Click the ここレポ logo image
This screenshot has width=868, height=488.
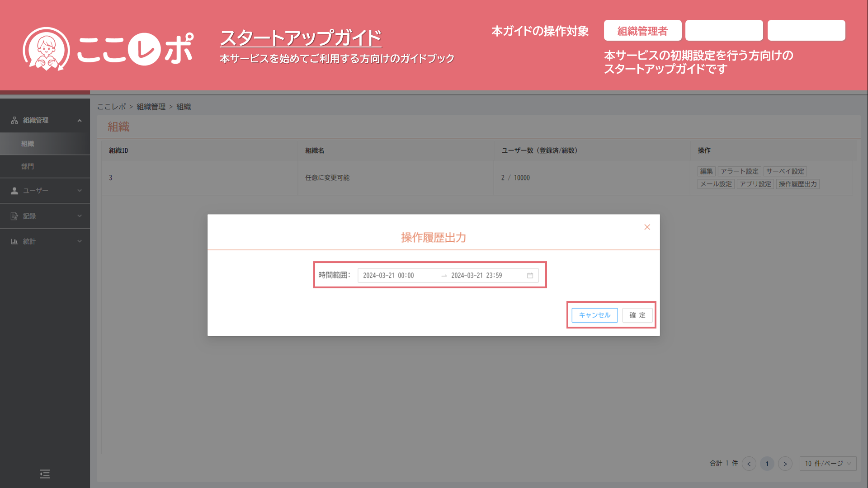[x=108, y=49]
